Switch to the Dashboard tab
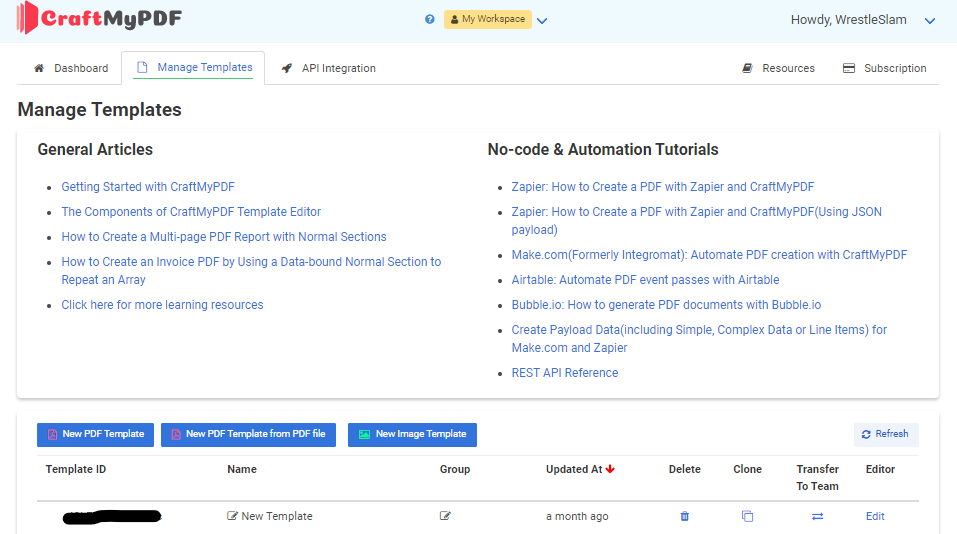Image resolution: width=957 pixels, height=534 pixels. 71,68
